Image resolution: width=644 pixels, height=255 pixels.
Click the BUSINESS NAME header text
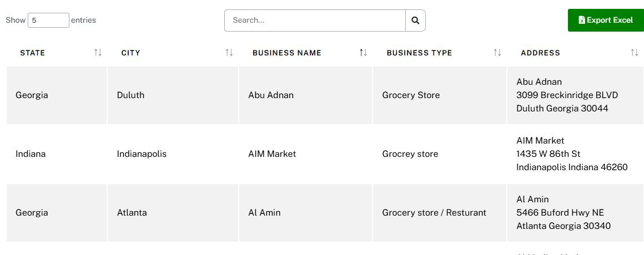pyautogui.click(x=286, y=53)
